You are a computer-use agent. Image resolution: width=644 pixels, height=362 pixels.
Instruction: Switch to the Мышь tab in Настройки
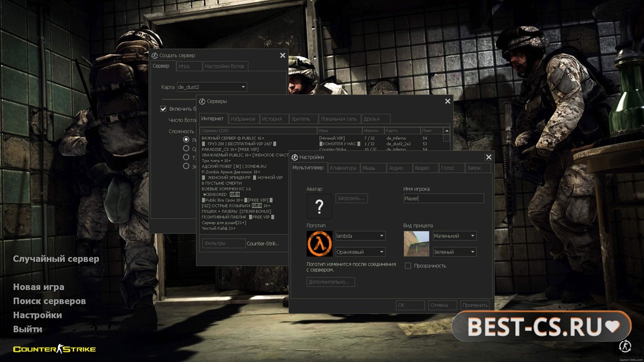click(x=373, y=168)
